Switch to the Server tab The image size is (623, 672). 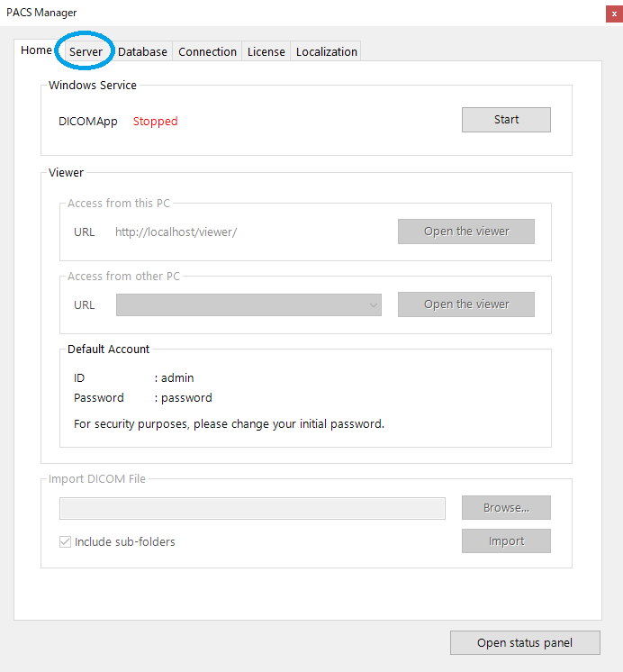click(x=86, y=51)
